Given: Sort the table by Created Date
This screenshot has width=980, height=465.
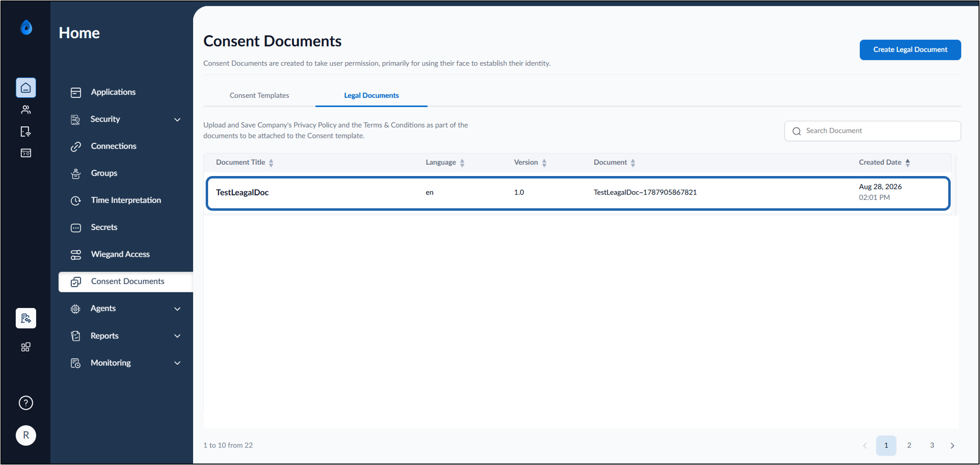Looking at the screenshot, I should pyautogui.click(x=908, y=163).
